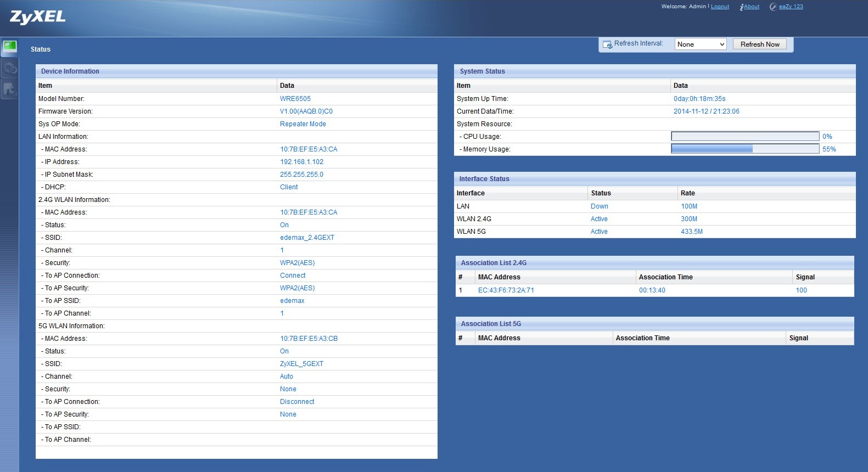Open the Status monitor sidebar icon
Viewport: 868px width, 472px height.
[10, 47]
